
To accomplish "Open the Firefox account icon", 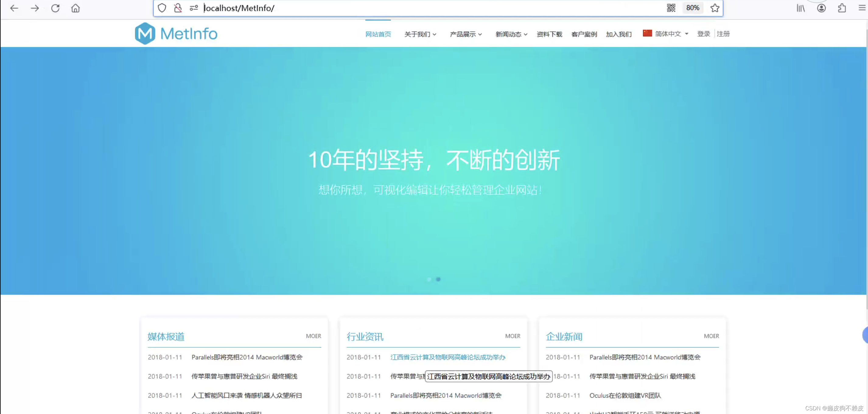I will (821, 8).
